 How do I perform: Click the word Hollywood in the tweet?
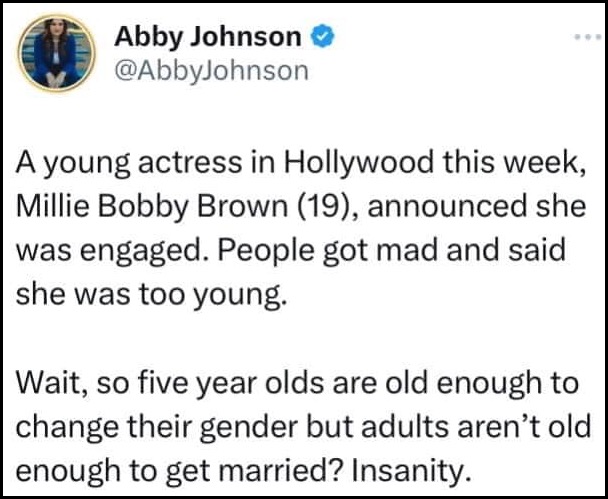point(358,163)
